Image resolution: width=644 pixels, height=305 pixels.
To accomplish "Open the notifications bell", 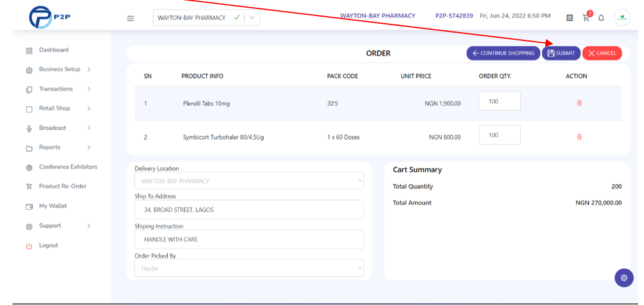I will point(601,18).
